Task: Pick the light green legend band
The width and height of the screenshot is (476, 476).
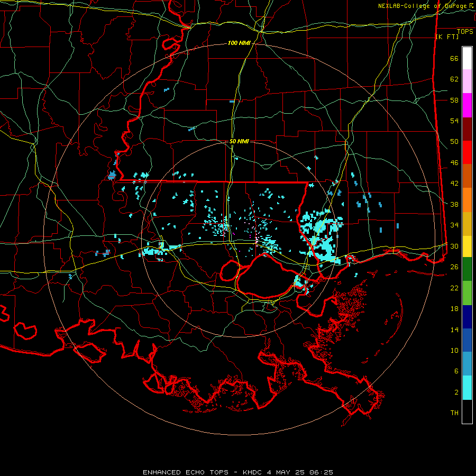Action: tap(467, 293)
